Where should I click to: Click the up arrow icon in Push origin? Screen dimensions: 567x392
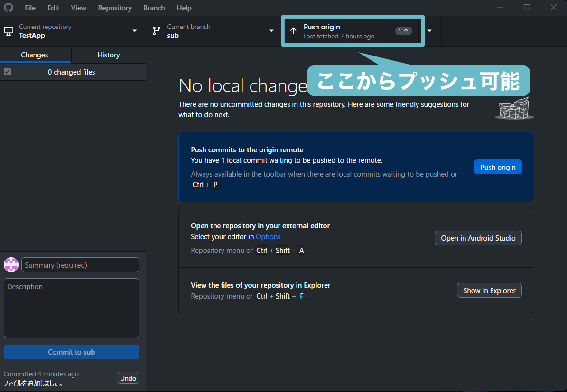293,31
